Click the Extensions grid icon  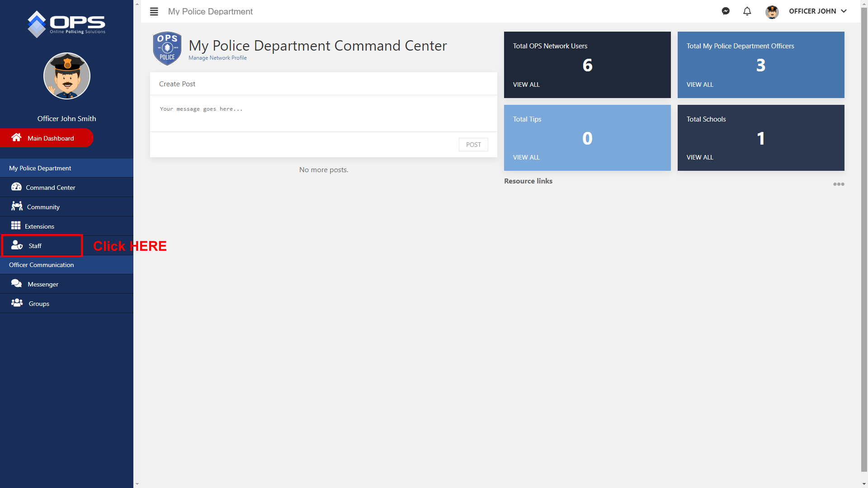16,225
